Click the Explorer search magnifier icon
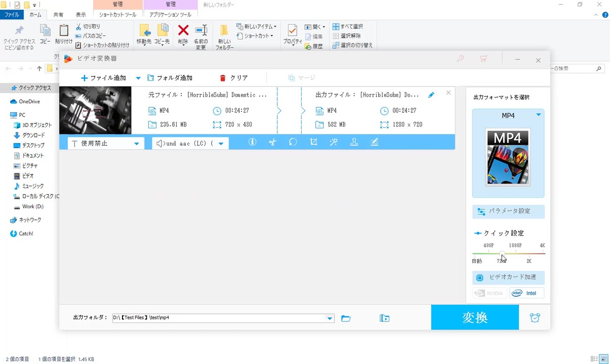The height and width of the screenshot is (364, 610). [x=599, y=69]
